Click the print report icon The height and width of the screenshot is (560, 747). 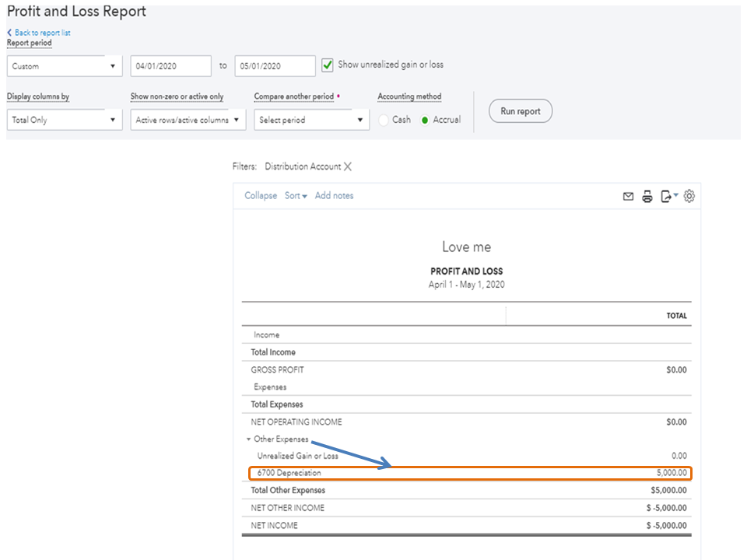(647, 197)
